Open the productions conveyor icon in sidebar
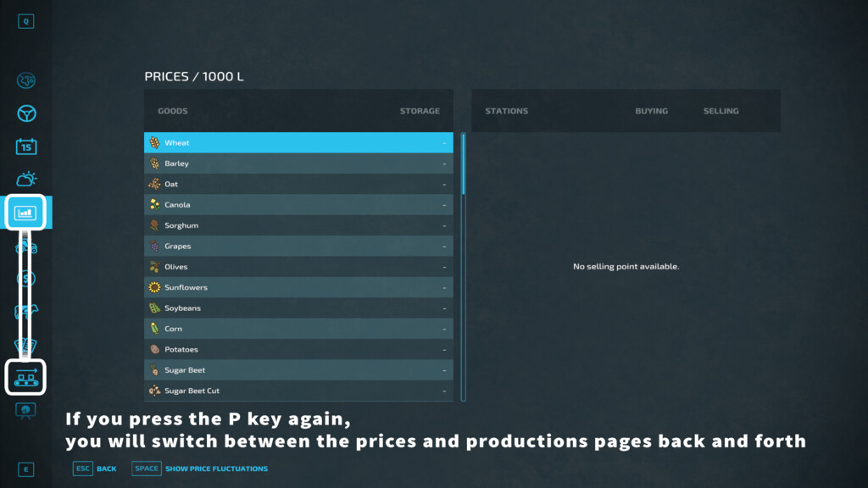 pos(25,377)
